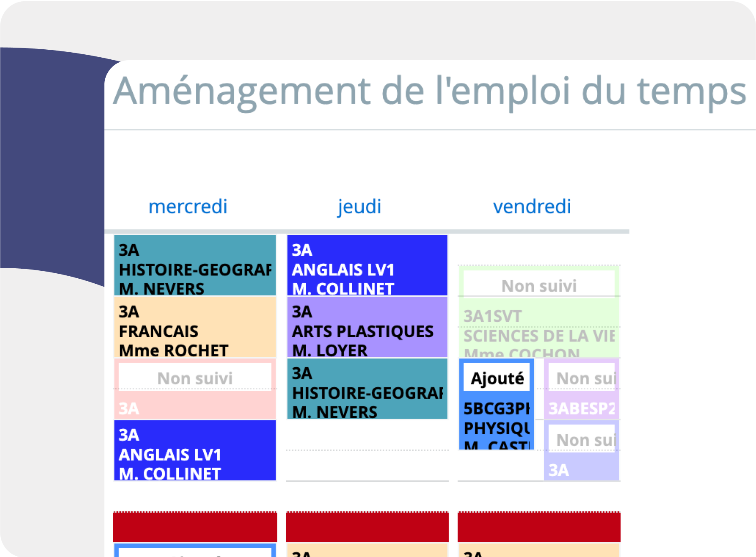Click the Ajouté label on Friday
This screenshot has height=557, width=756.
(497, 378)
